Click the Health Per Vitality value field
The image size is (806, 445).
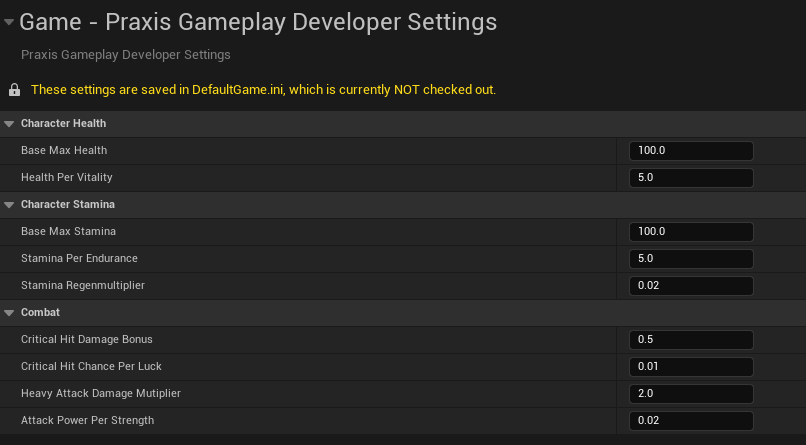point(691,178)
